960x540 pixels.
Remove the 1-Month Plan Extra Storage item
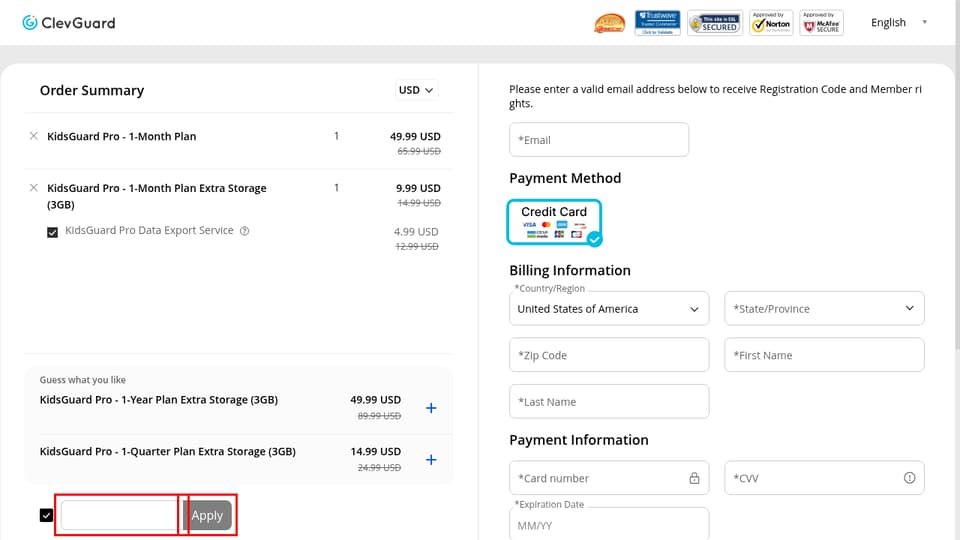(x=34, y=188)
